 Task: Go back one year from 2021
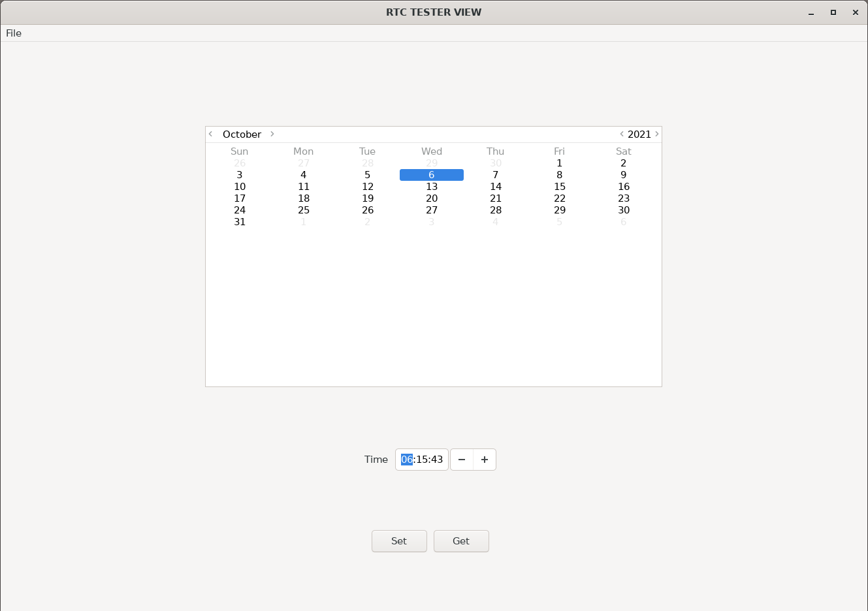coord(622,134)
